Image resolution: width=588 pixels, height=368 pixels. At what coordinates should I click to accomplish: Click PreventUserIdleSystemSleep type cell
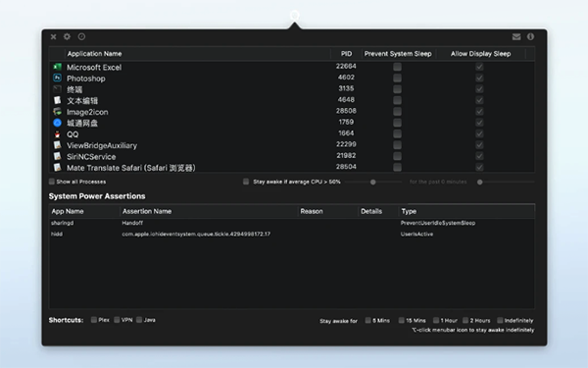(438, 223)
